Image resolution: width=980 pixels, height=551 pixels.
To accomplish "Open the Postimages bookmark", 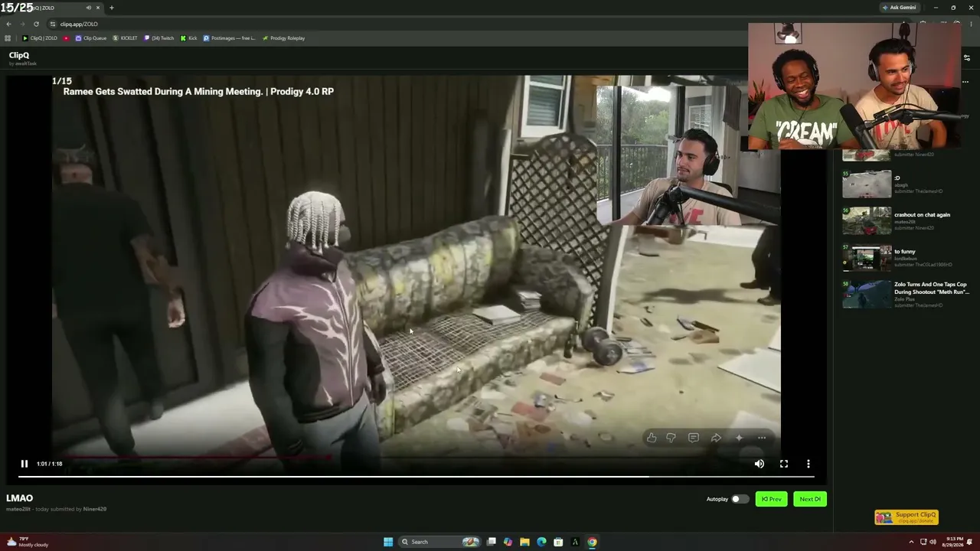I will coord(229,38).
